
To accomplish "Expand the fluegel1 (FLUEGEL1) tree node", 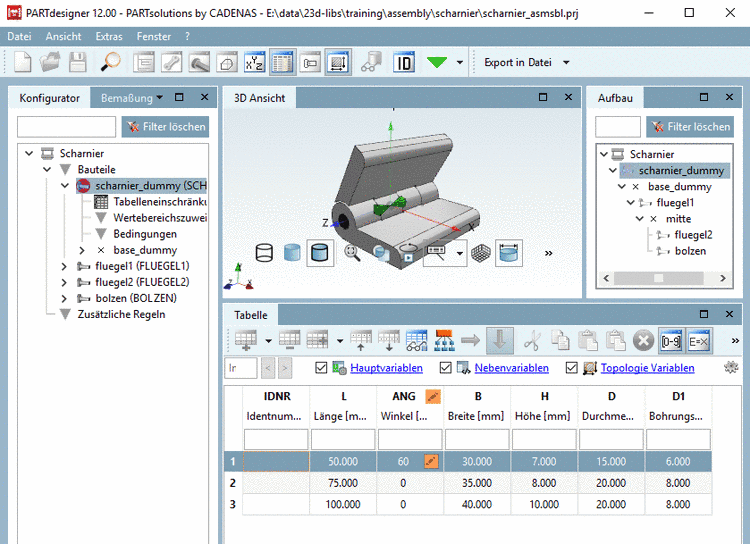I will (64, 266).
